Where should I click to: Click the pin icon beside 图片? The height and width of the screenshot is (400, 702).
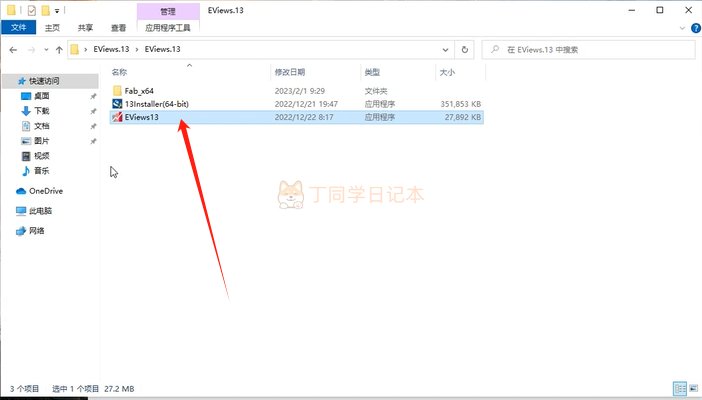(x=93, y=141)
